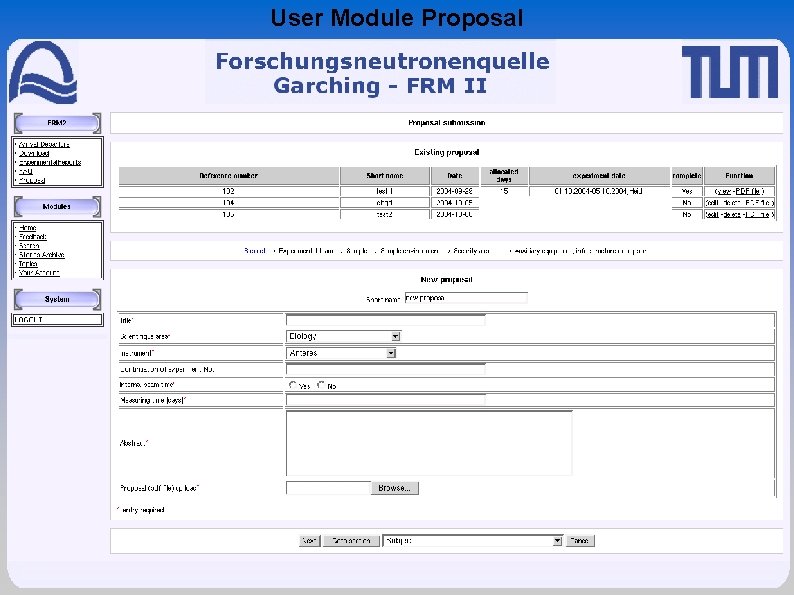
Task: Open Experimental Results in FRM2 menu
Action: point(50,163)
